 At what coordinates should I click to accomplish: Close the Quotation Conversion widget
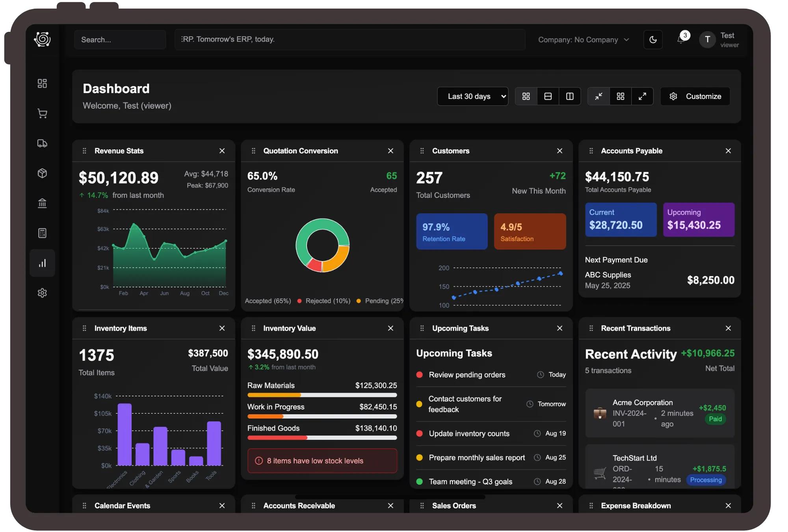click(391, 151)
